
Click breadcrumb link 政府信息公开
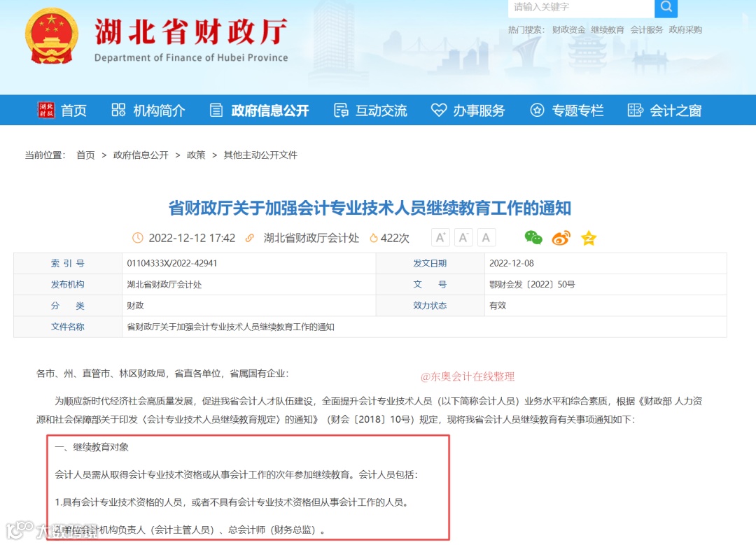point(141,155)
